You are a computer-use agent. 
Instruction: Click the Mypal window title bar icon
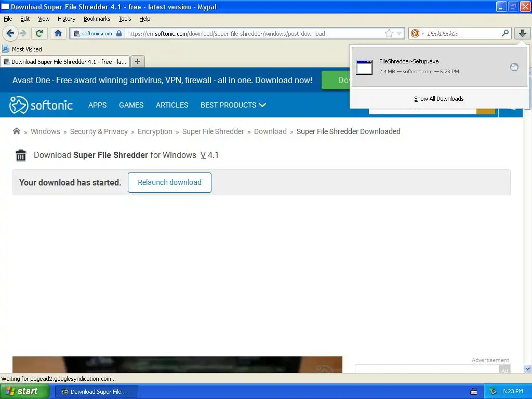click(5, 6)
